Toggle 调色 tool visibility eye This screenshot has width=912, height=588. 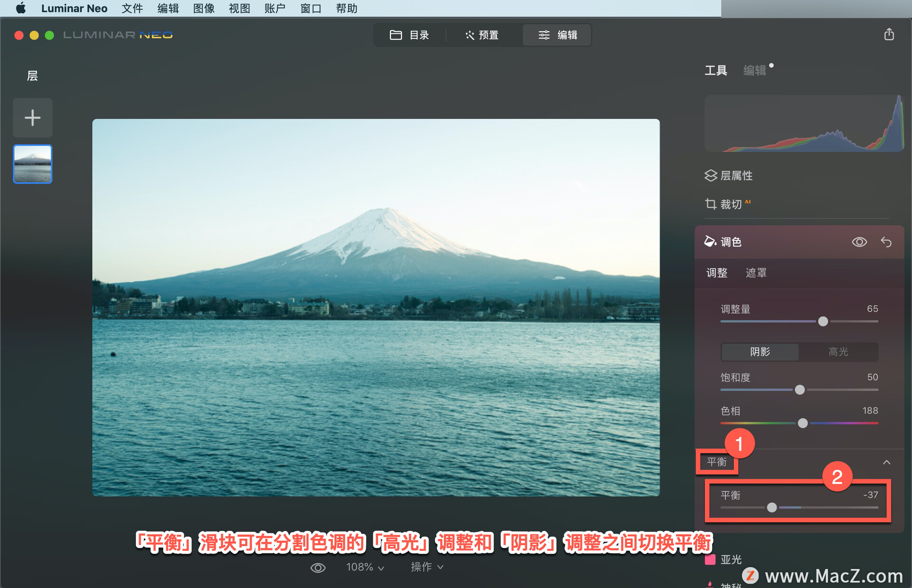click(859, 242)
